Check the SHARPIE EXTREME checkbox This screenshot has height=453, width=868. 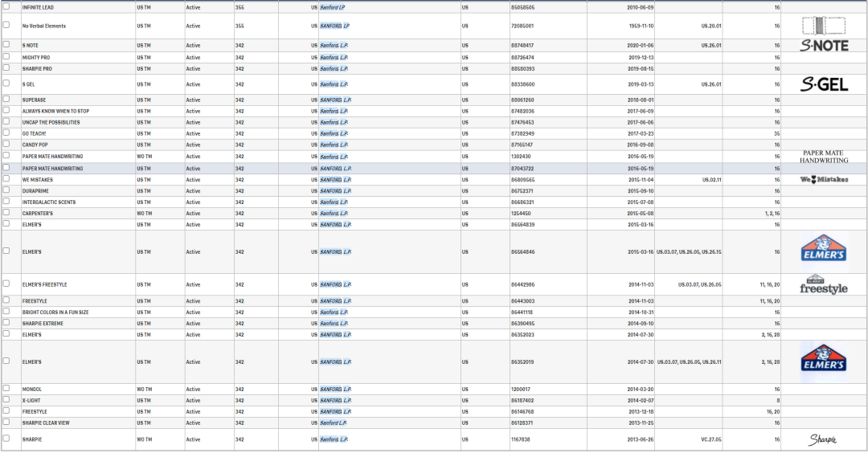[6, 322]
